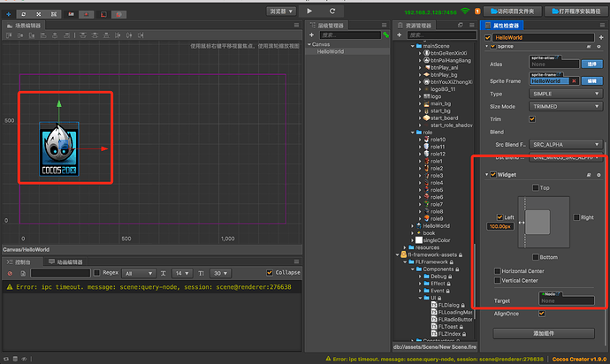The image size is (610, 364).
Task: Toggle the Widget component enabled checkbox
Action: coord(493,175)
